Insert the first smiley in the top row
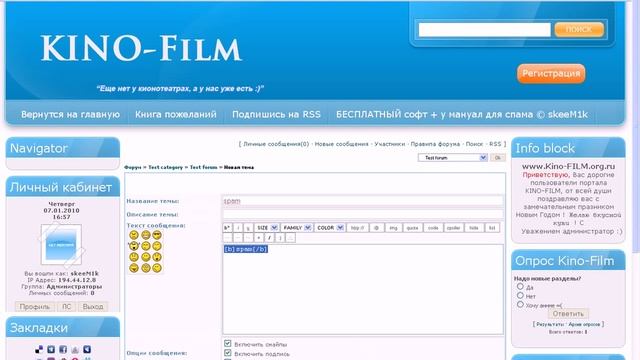The height and width of the screenshot is (360, 640). tap(133, 235)
